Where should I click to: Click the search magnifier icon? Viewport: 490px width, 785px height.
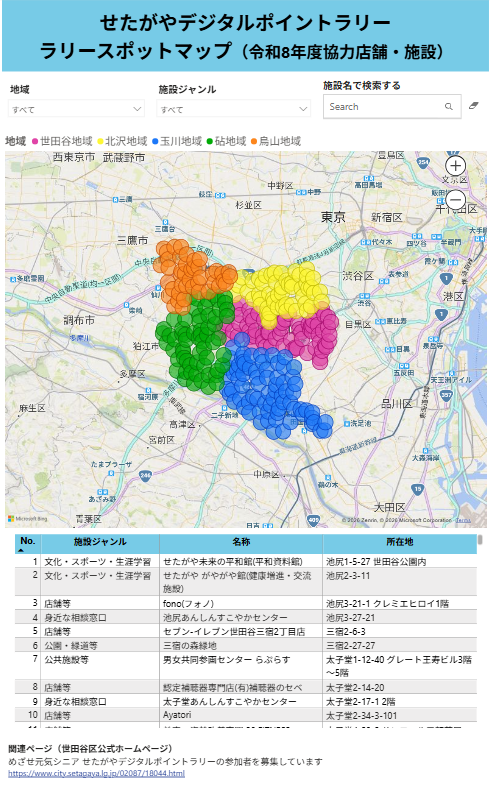[x=448, y=107]
